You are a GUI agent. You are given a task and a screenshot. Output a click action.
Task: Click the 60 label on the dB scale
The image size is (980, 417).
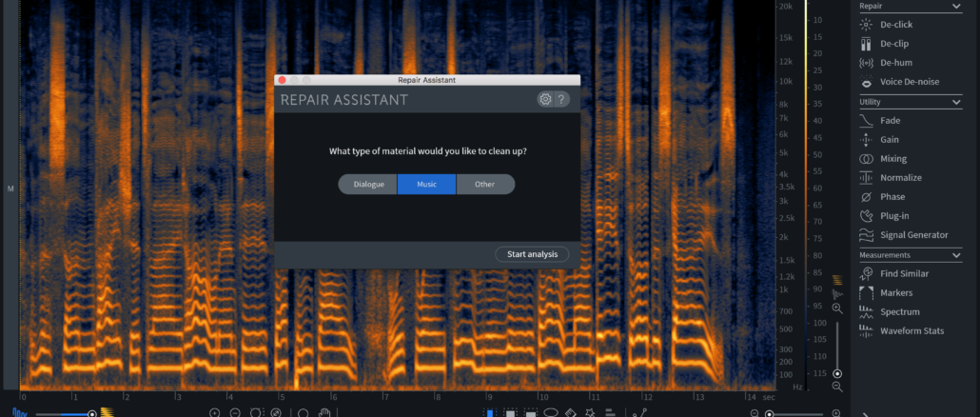817,189
